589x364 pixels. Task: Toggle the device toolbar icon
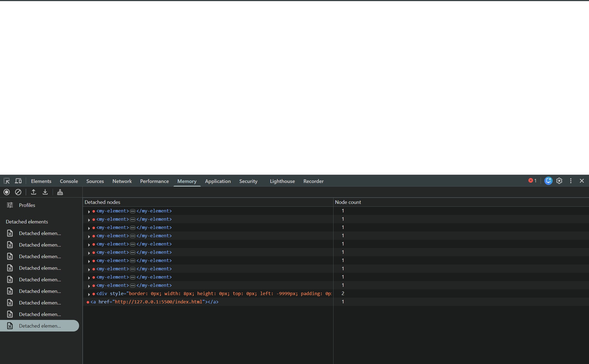click(x=18, y=181)
